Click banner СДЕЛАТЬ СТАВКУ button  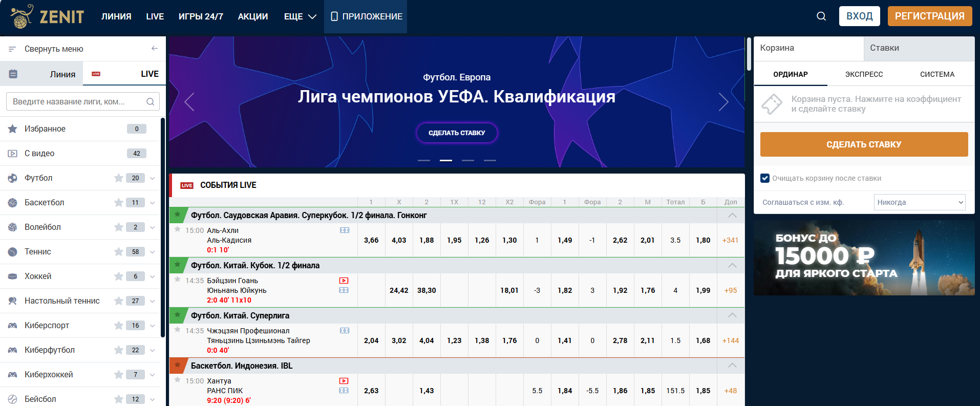(x=457, y=133)
